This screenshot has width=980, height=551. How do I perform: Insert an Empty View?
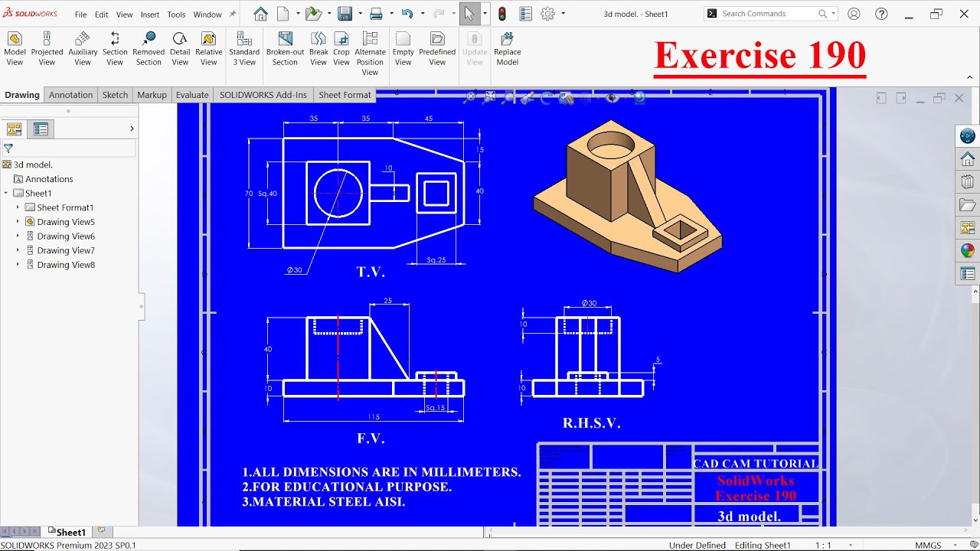tap(403, 49)
